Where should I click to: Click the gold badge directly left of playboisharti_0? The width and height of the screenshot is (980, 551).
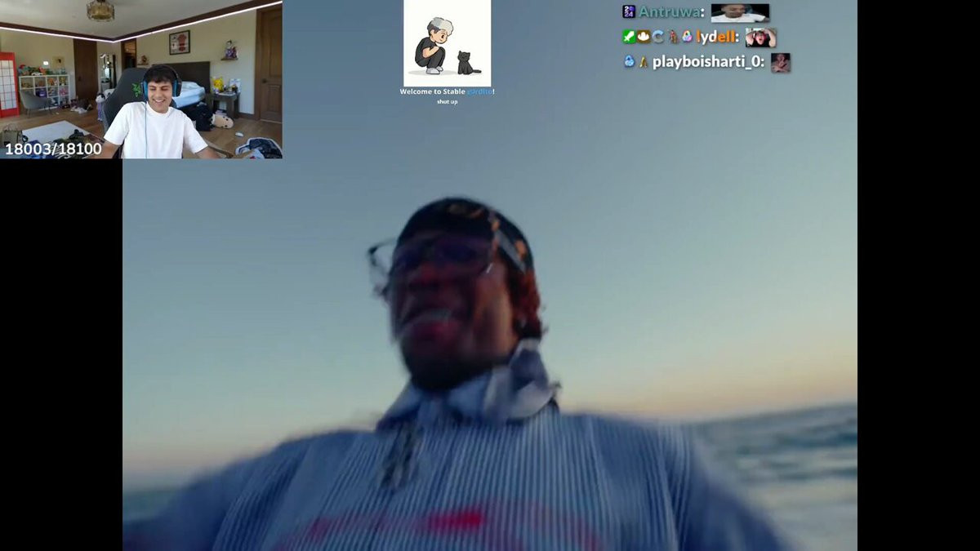(644, 61)
